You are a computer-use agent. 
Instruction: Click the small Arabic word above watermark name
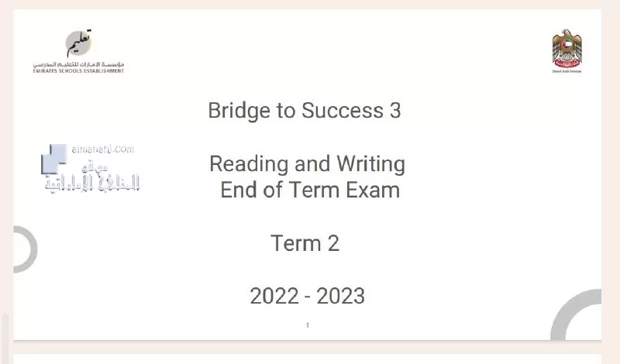(x=94, y=167)
